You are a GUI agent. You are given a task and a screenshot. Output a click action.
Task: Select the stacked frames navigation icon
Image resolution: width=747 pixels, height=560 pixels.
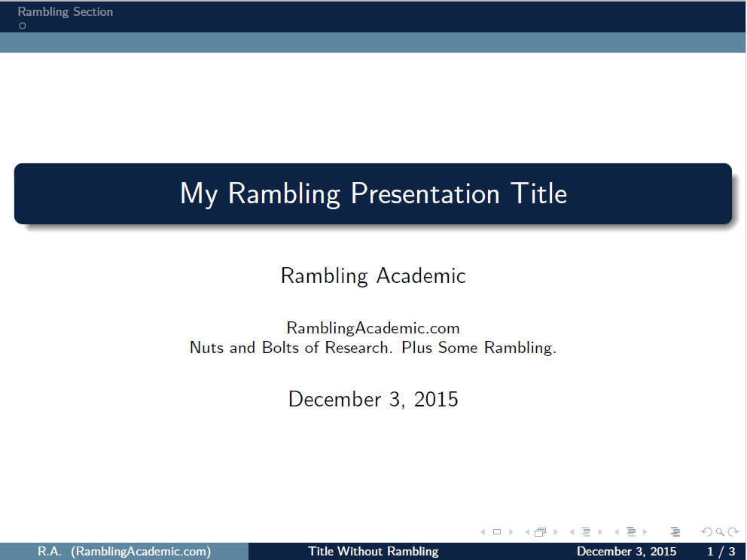(539, 531)
